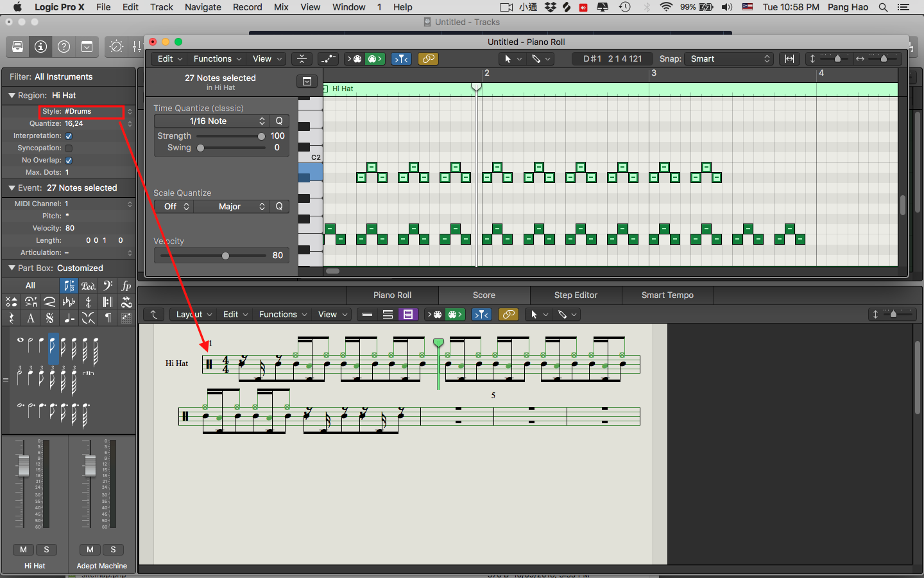Toggle MIDI Out button in Piano Roll toolbar

pos(375,58)
